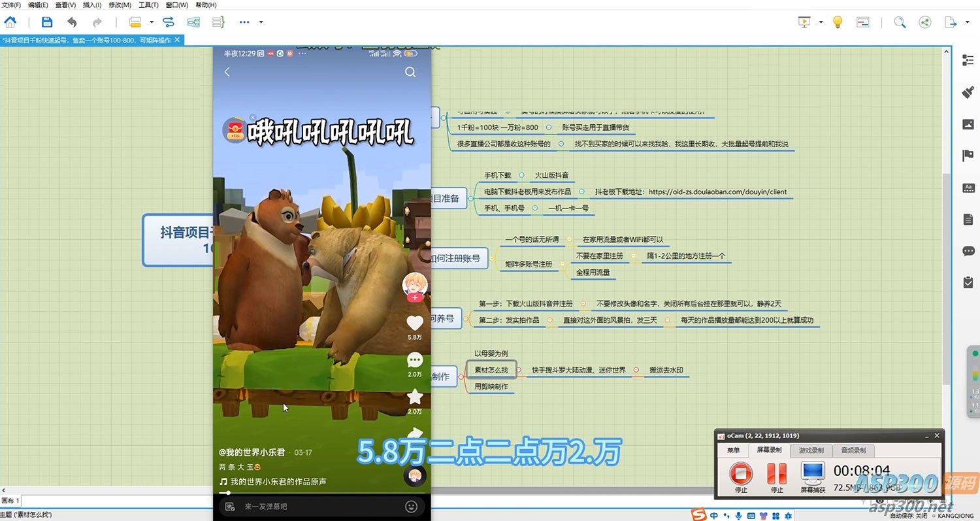Open the export dropdown arrow

coord(967,22)
